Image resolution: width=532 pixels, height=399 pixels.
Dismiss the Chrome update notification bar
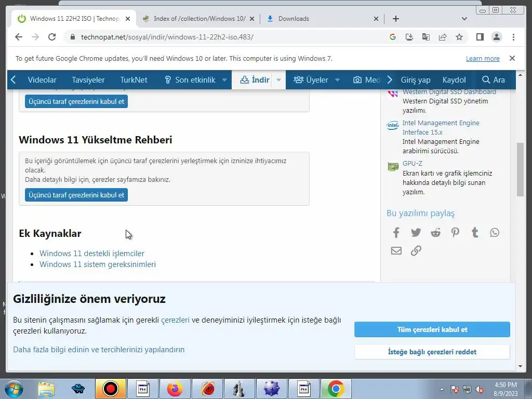[512, 58]
